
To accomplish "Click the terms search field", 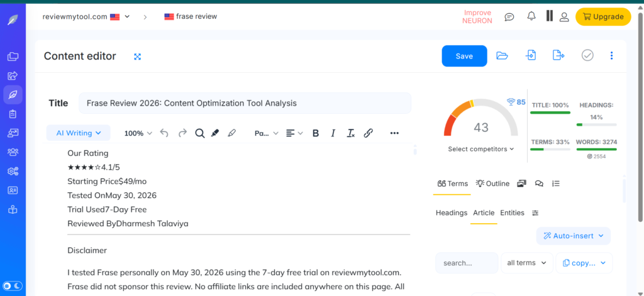I will point(467,263).
